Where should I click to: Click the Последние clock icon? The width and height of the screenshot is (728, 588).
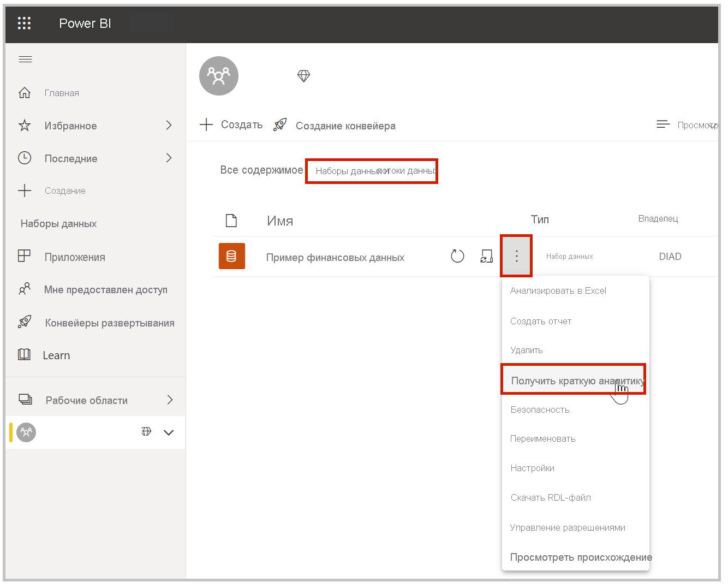[25, 158]
